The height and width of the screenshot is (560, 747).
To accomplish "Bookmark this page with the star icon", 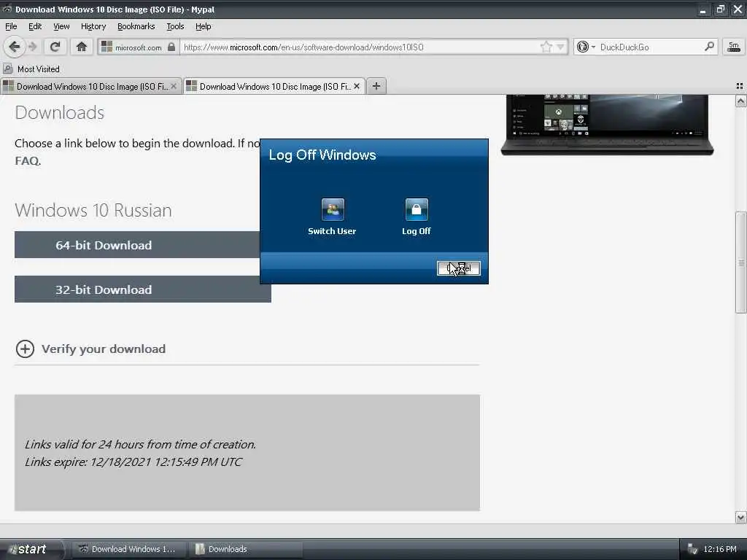I will [546, 47].
